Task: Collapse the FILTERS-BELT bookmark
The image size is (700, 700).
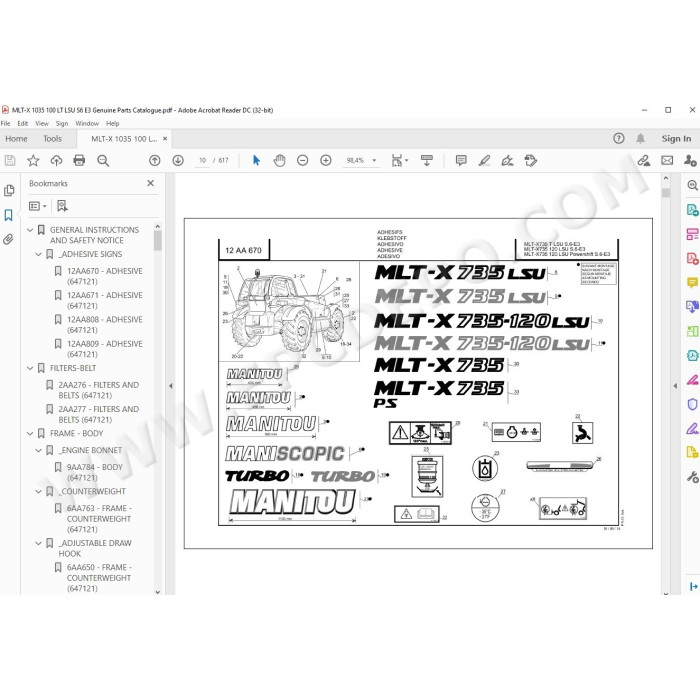Action: tap(30, 368)
